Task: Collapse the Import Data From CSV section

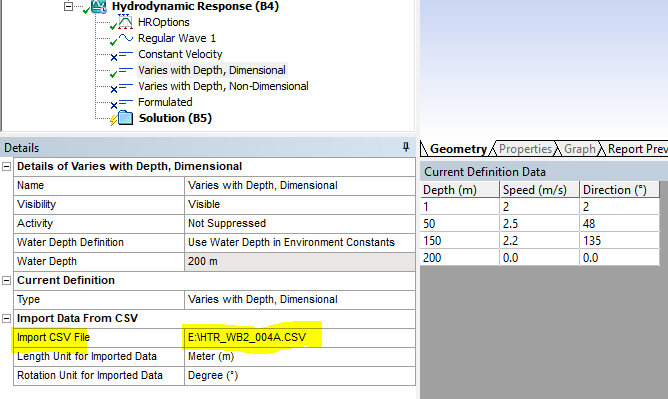Action: pos(6,318)
